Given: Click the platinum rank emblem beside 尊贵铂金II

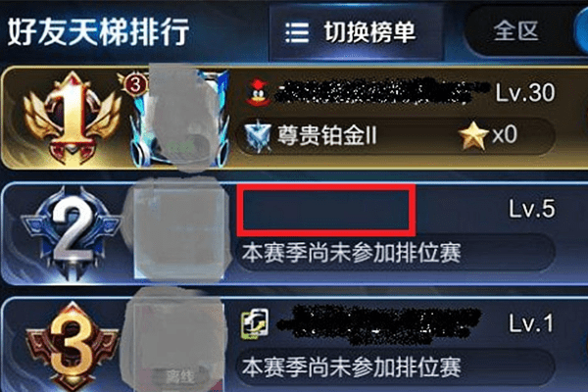Looking at the screenshot, I should click(258, 136).
